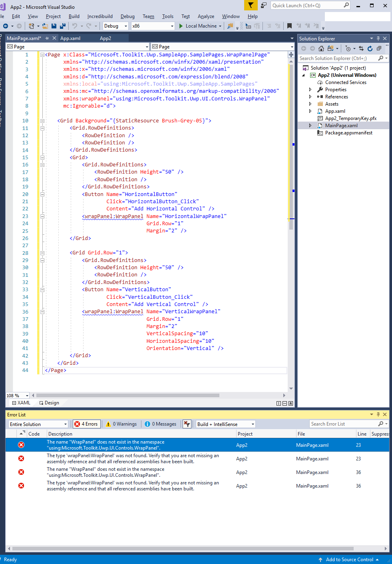Viewport: 392px width, 564px height.
Task: Click the collapse pane icon by Design tab
Action: pyautogui.click(x=291, y=403)
